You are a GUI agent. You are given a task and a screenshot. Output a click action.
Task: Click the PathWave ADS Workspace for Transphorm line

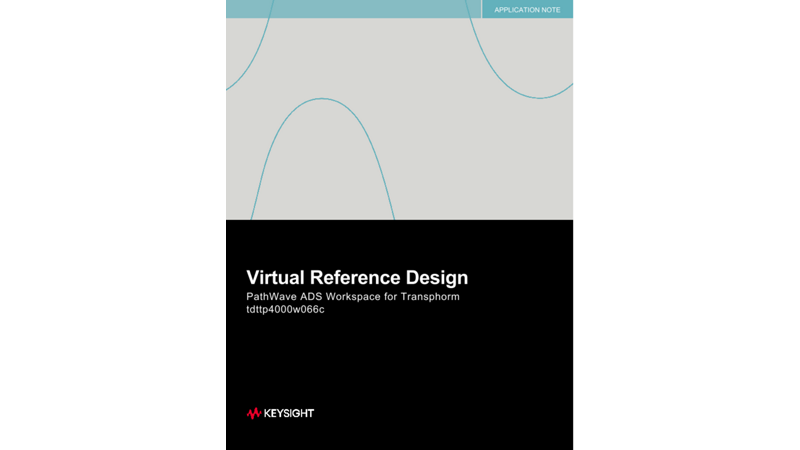pyautogui.click(x=353, y=297)
